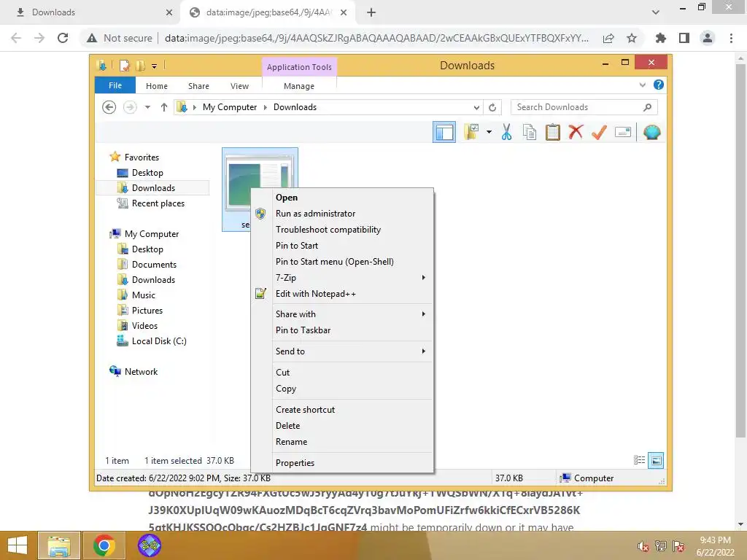The image size is (747, 560).
Task: Select Videos in navigation pane
Action: click(144, 326)
